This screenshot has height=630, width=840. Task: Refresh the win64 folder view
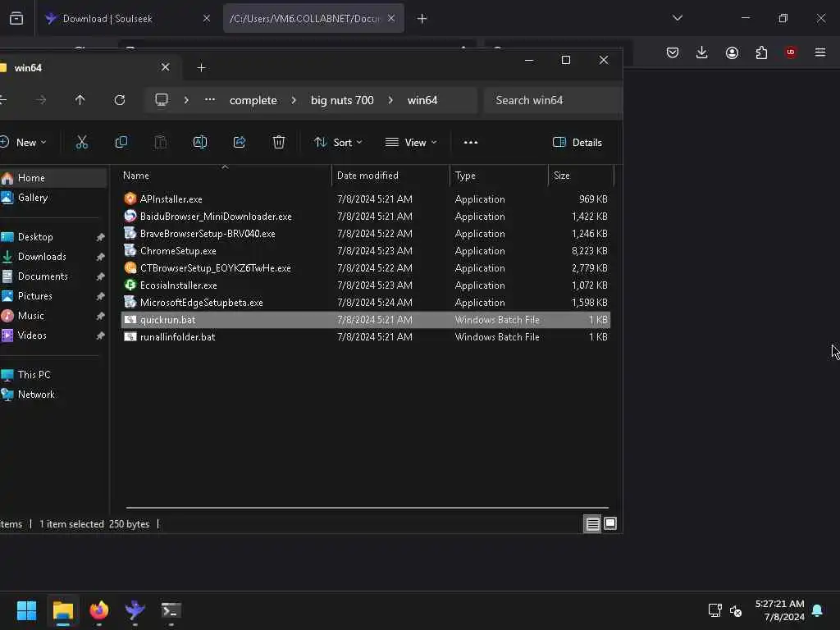click(120, 100)
